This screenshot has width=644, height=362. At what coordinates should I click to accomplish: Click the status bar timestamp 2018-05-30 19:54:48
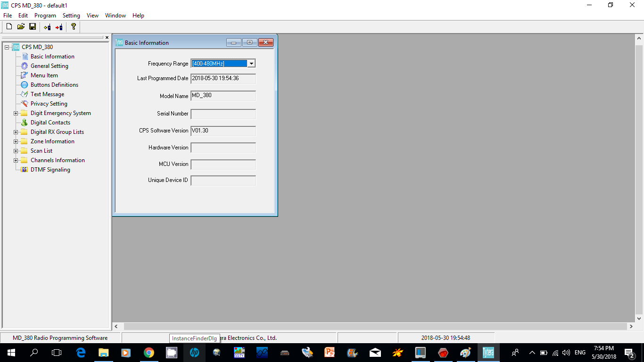coord(446,338)
